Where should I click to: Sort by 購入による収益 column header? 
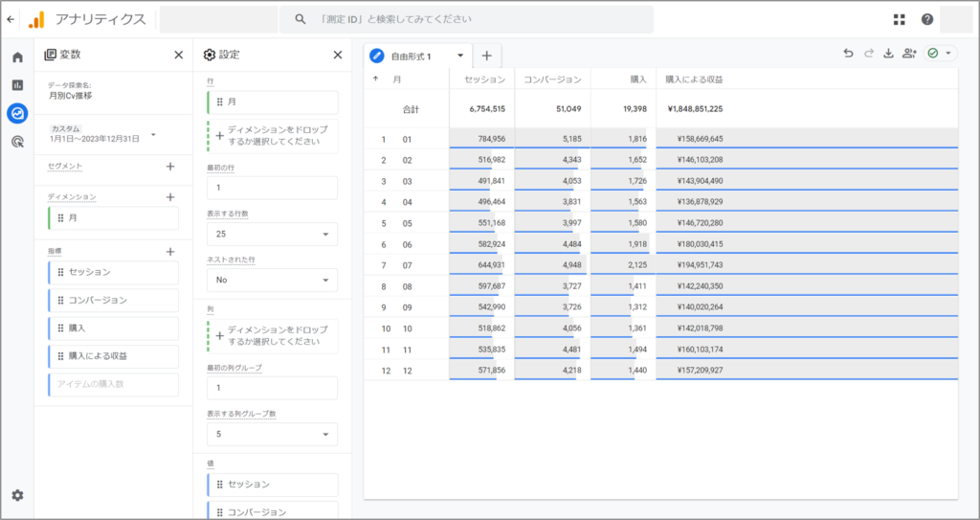coord(694,79)
